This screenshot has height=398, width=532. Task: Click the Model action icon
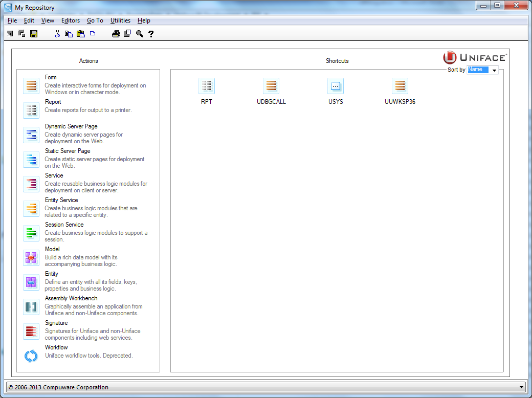coord(31,257)
